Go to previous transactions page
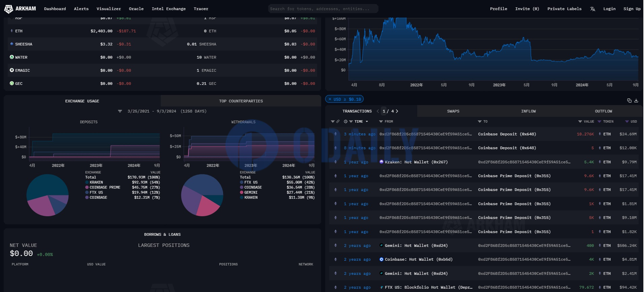Viewport: 644px width, 292px height. tap(378, 111)
